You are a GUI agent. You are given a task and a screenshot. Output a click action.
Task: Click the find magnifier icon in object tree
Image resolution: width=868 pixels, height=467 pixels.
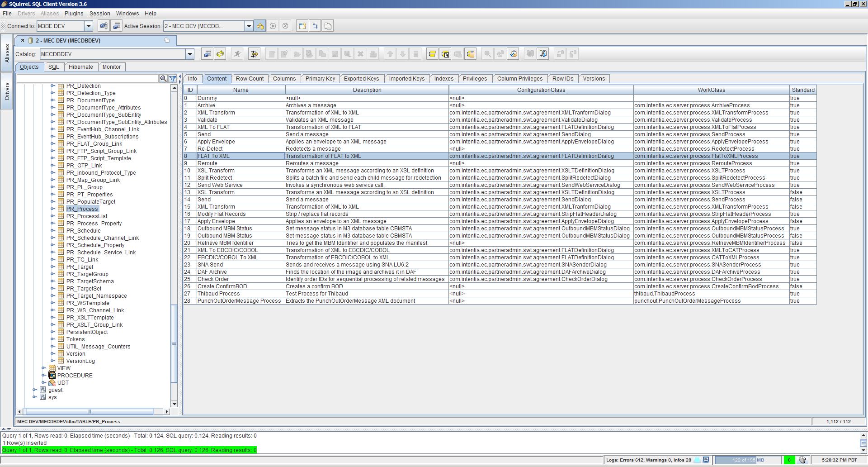pos(163,79)
